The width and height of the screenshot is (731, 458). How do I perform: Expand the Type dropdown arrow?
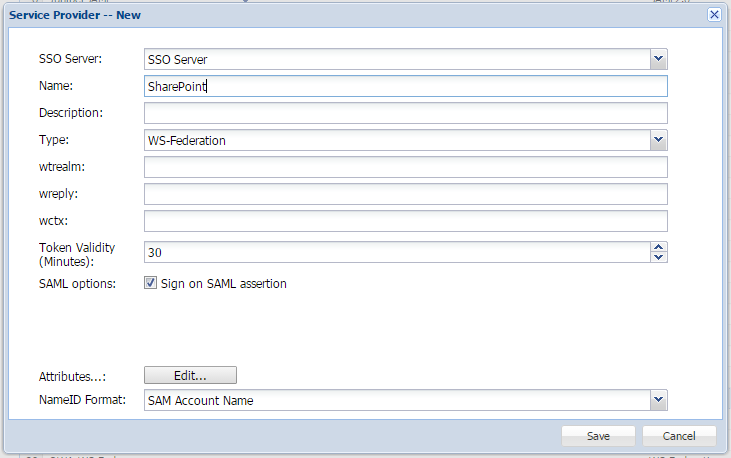pyautogui.click(x=658, y=140)
